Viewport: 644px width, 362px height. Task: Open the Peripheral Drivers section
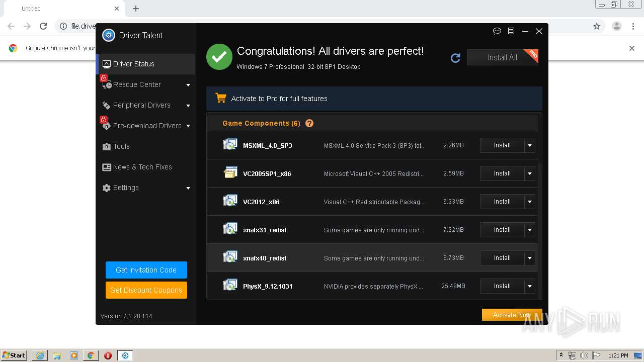[145, 105]
